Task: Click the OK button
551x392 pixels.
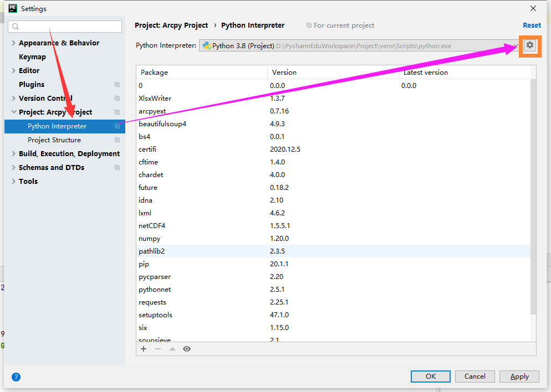Action: 431,376
